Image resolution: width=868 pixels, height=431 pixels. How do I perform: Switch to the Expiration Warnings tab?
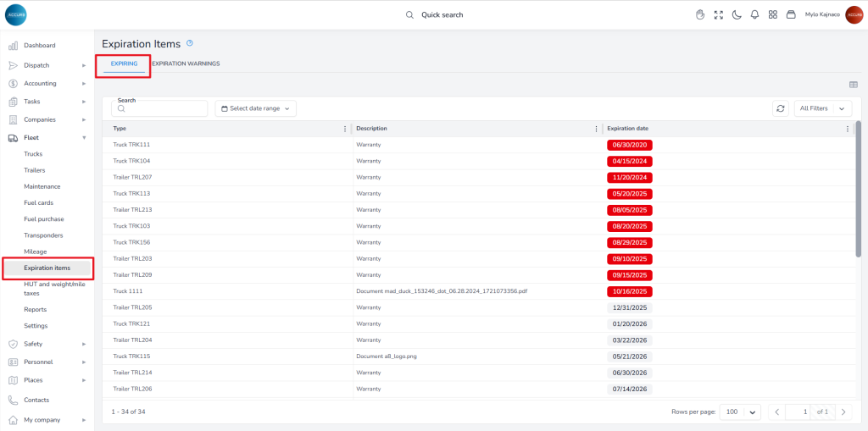point(186,64)
